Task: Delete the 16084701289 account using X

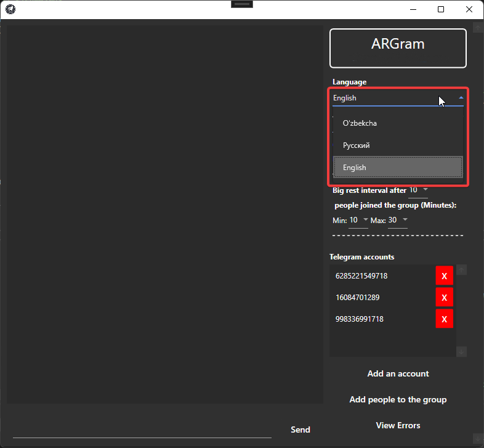Action: click(444, 298)
